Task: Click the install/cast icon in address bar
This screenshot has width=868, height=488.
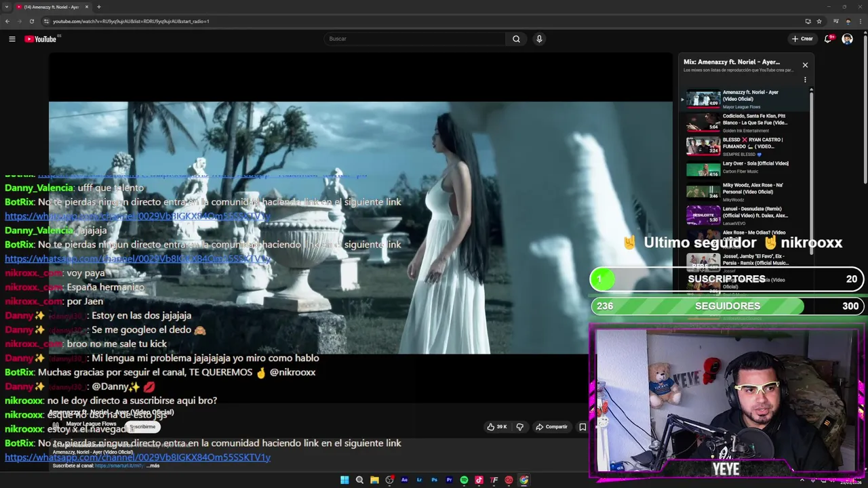Action: (x=808, y=21)
